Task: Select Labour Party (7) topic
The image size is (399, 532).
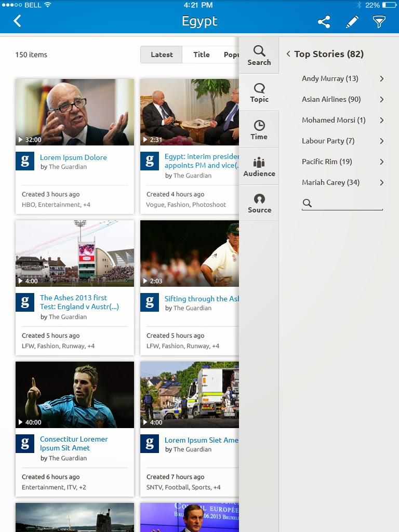Action: pyautogui.click(x=328, y=141)
